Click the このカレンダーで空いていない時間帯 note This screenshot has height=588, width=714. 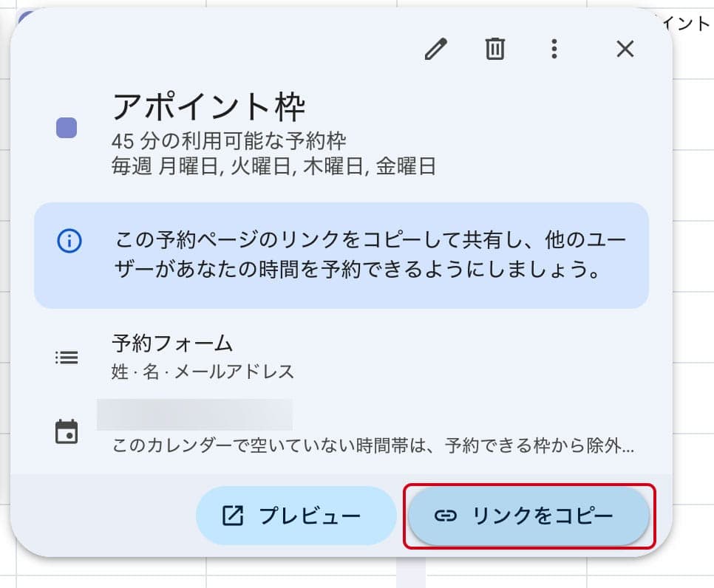pyautogui.click(x=373, y=446)
